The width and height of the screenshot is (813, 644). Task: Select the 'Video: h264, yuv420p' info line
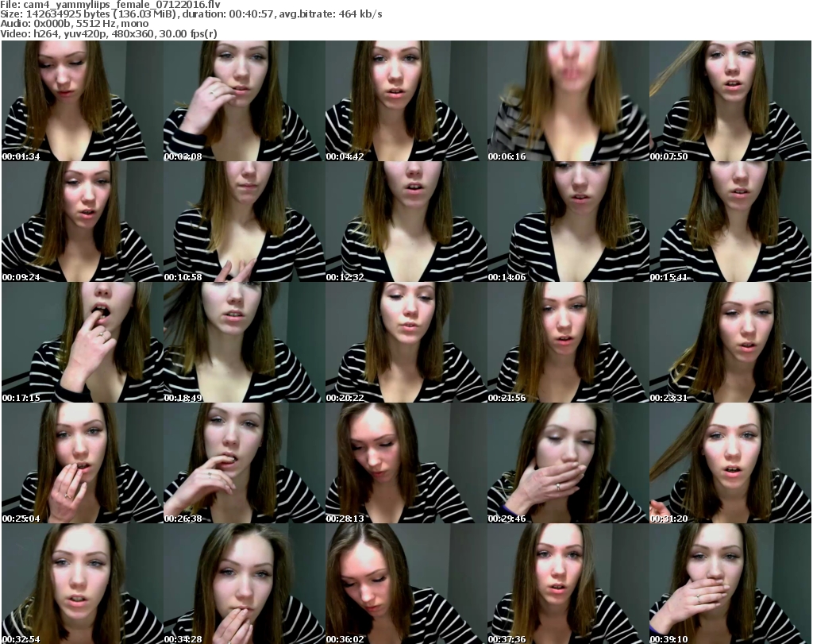click(x=108, y=33)
